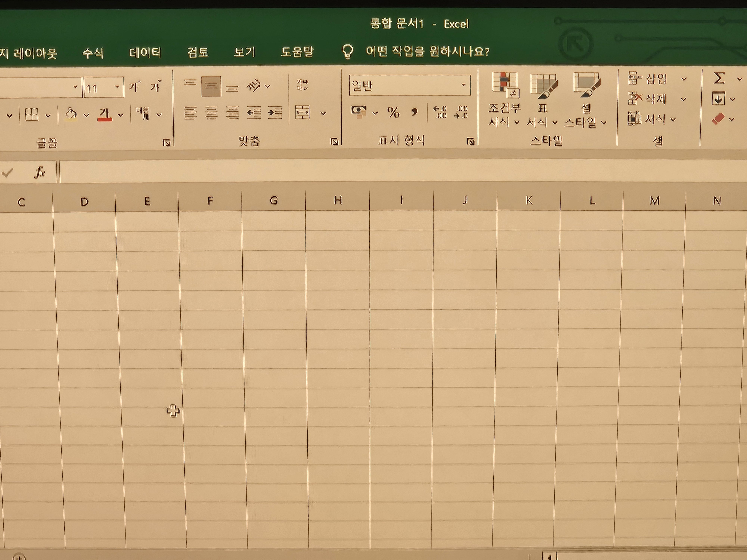Open the 맞춤 alignment dialog launcher
This screenshot has height=560, width=747.
(334, 141)
